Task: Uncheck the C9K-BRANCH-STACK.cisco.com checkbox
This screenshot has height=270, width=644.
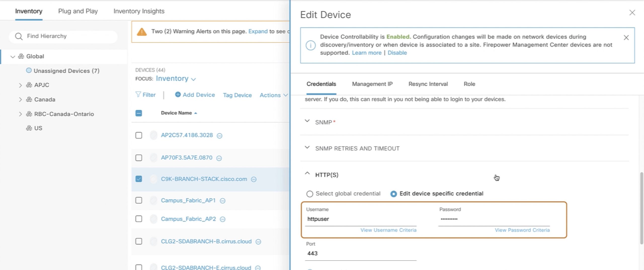Action: tap(139, 179)
